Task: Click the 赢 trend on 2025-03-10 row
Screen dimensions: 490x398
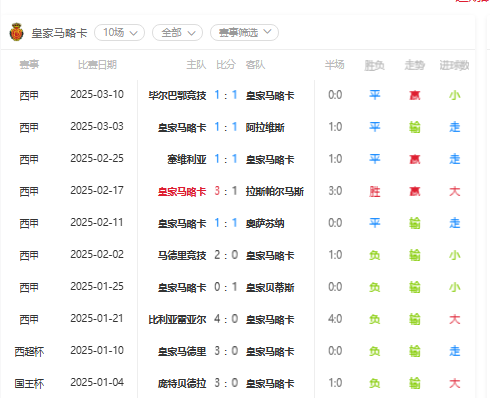Action: click(414, 95)
